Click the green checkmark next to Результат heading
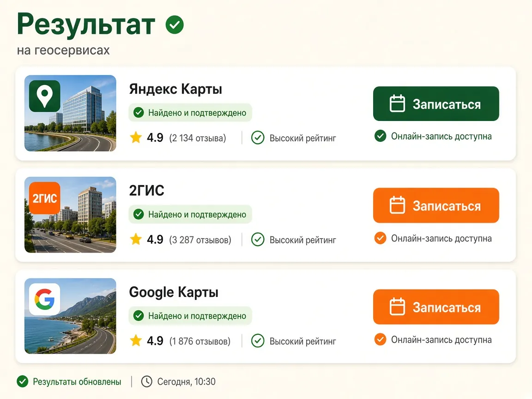532x399 pixels. pos(175,25)
